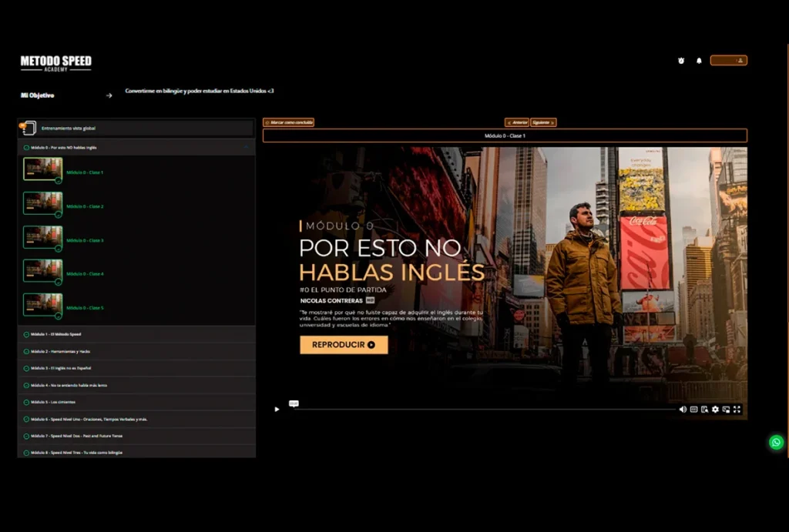Viewport: 789px width, 532px height.
Task: Open the notifications bell
Action: [700, 61]
